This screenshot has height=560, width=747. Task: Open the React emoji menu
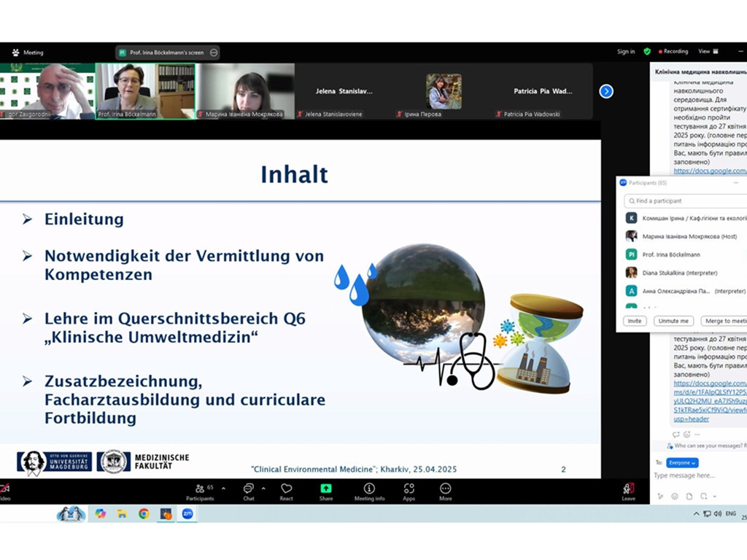click(x=286, y=492)
